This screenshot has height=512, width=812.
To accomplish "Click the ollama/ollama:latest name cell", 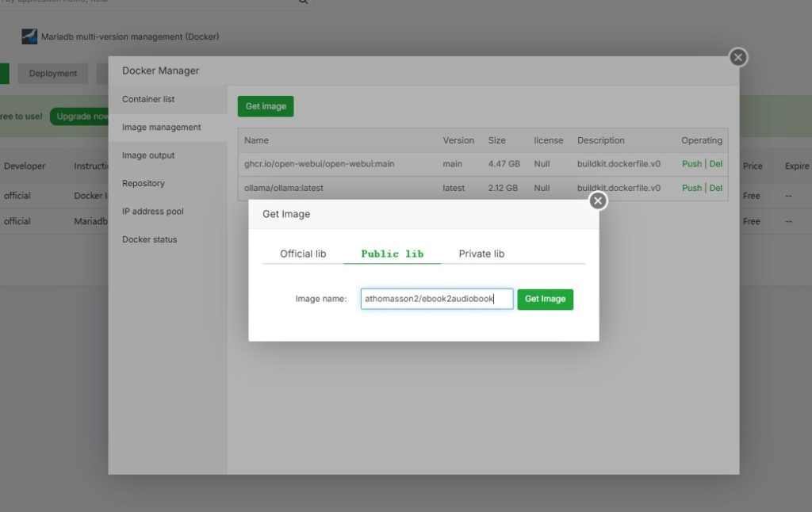I will (x=283, y=188).
